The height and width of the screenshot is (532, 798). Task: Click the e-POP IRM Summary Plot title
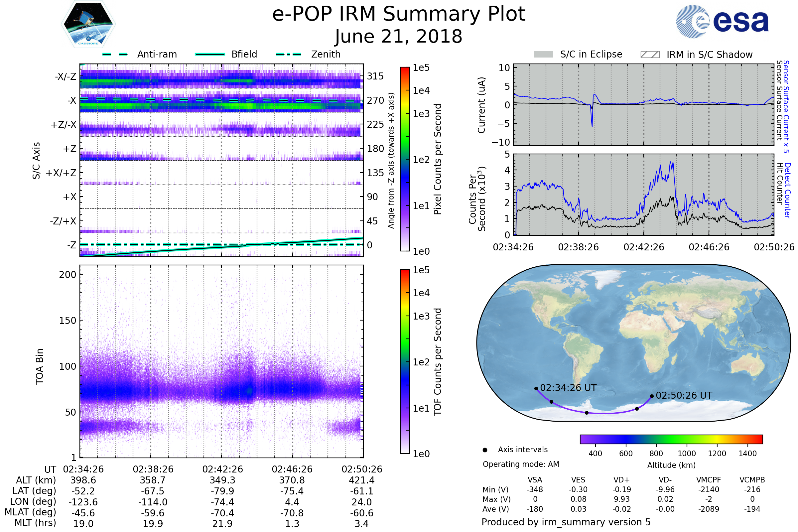tap(399, 14)
